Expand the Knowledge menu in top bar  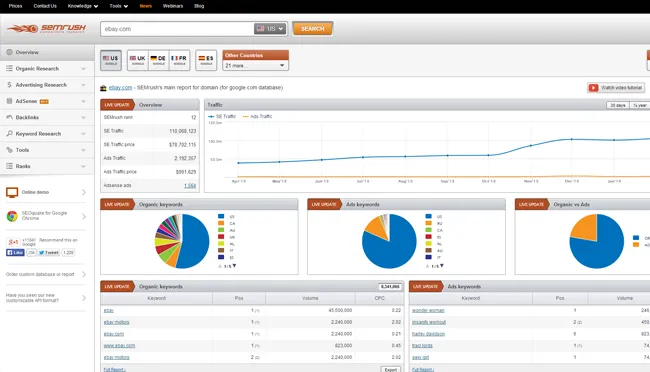point(83,6)
